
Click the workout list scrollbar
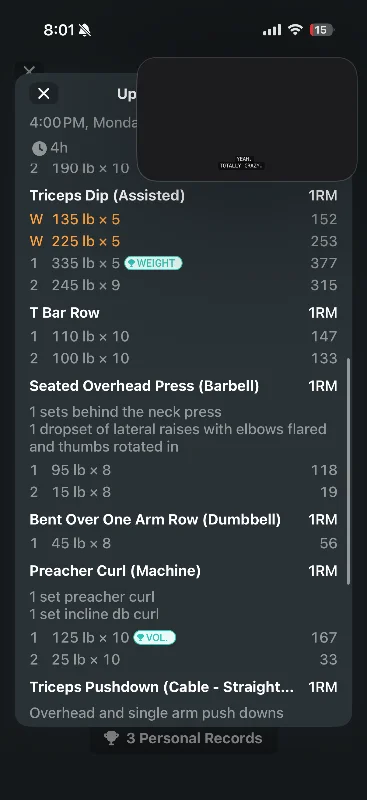(x=349, y=471)
